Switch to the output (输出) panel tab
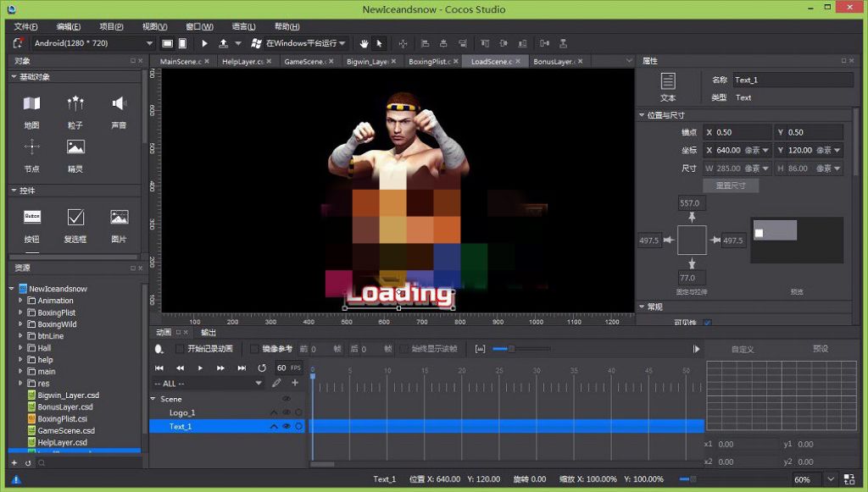This screenshot has height=492, width=868. coord(209,332)
